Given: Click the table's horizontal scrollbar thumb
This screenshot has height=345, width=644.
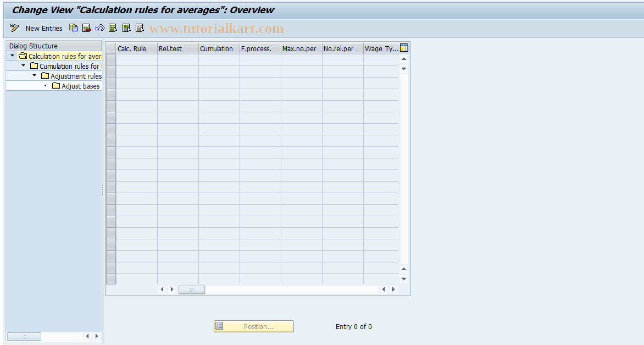Looking at the screenshot, I should coord(191,290).
